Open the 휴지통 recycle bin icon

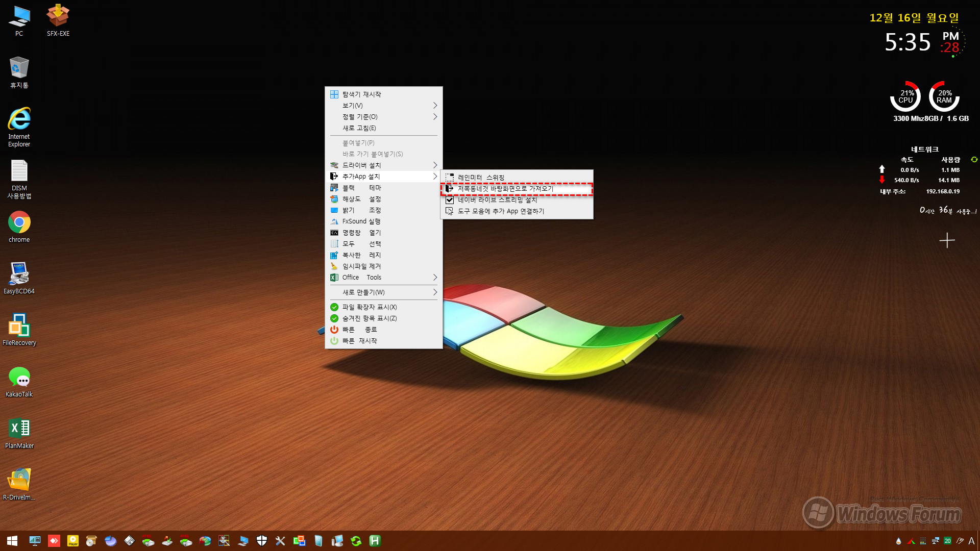[19, 72]
